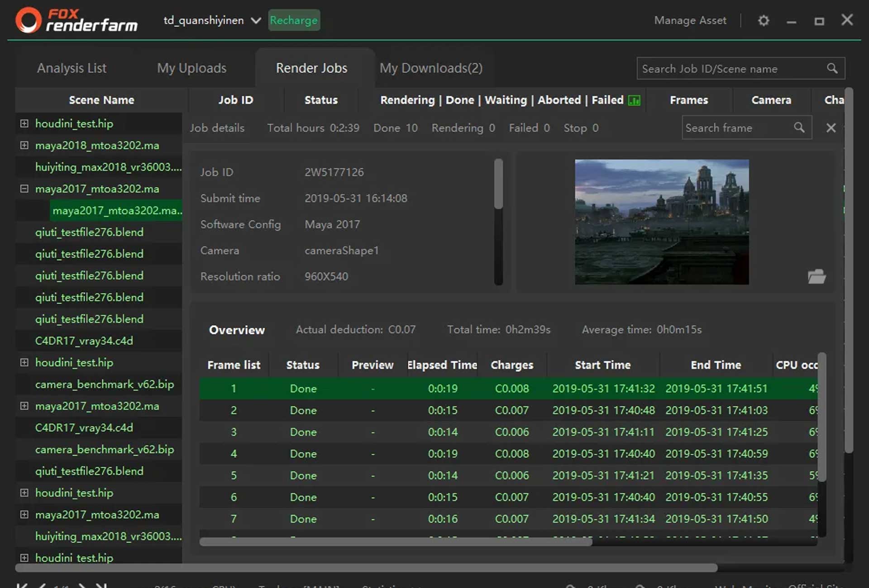Click the Manage Asset link

pos(690,21)
